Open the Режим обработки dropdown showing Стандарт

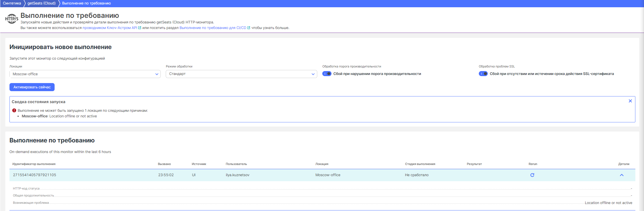pos(241,74)
